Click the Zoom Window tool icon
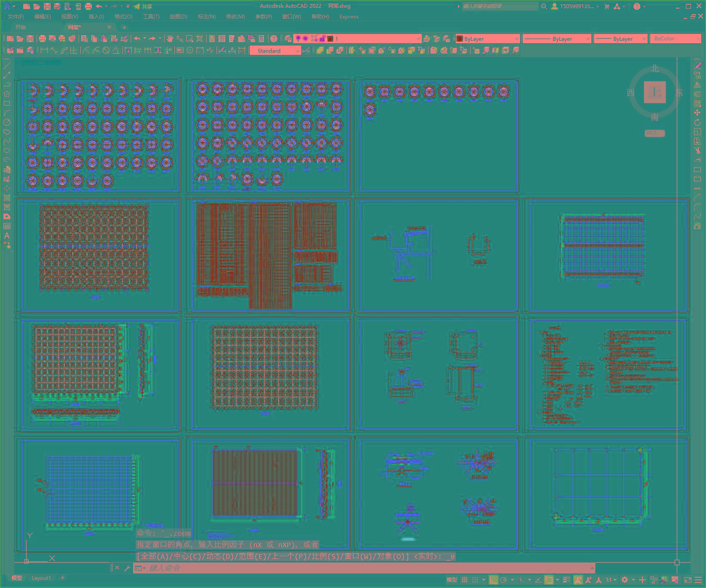 (189, 39)
